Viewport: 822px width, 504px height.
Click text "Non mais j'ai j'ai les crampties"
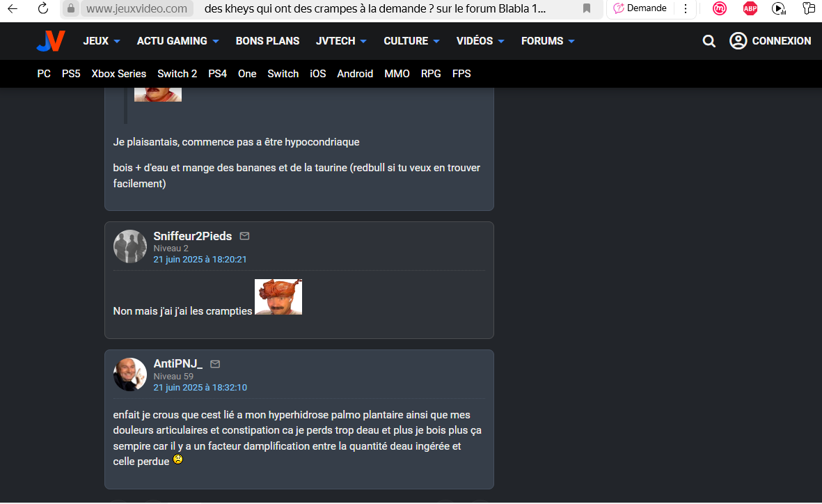click(182, 311)
